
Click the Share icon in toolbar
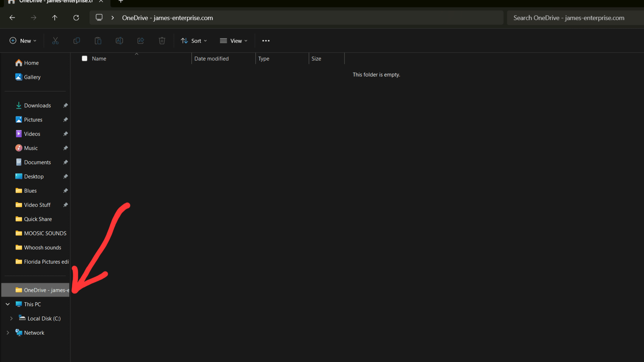(141, 41)
